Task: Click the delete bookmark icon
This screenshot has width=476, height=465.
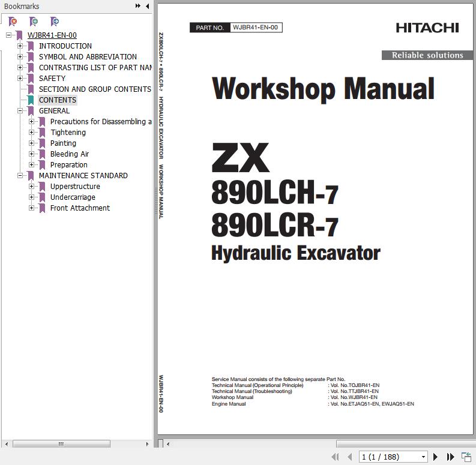Action: pos(13,21)
